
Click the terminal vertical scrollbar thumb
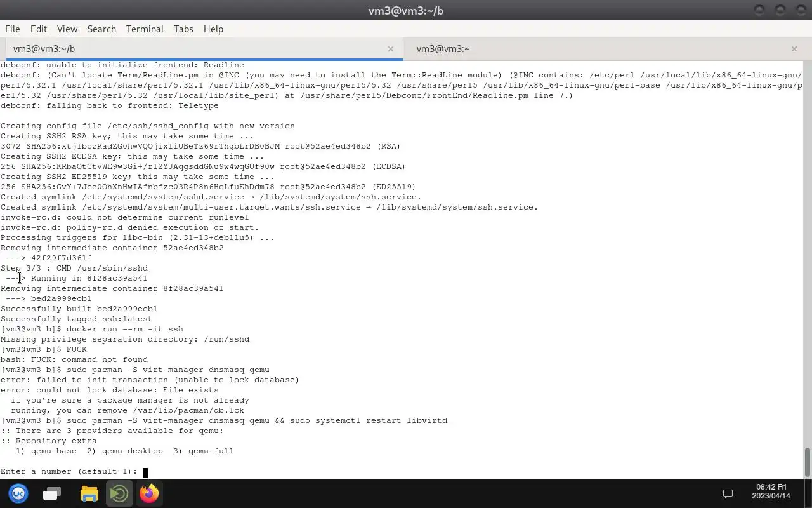tap(808, 462)
